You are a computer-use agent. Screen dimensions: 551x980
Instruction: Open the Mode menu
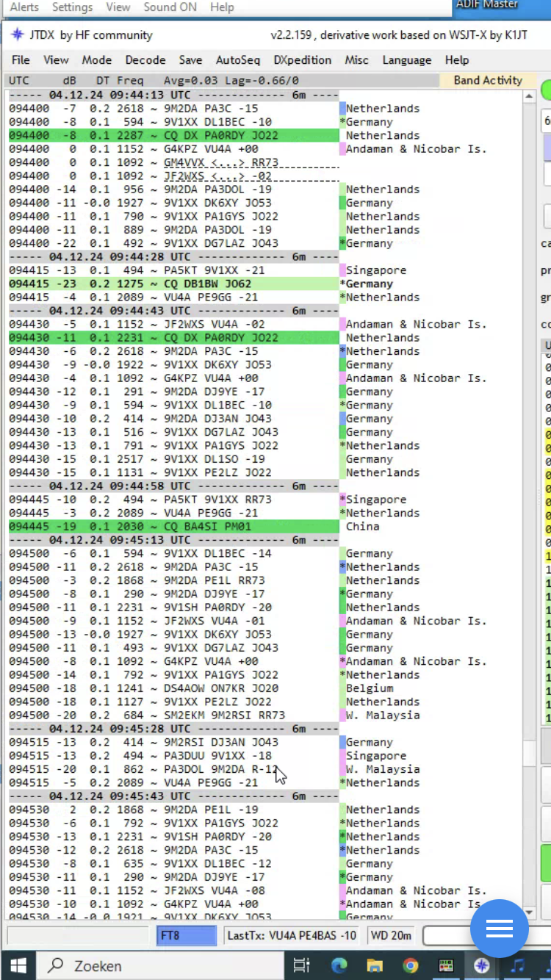[x=96, y=60]
